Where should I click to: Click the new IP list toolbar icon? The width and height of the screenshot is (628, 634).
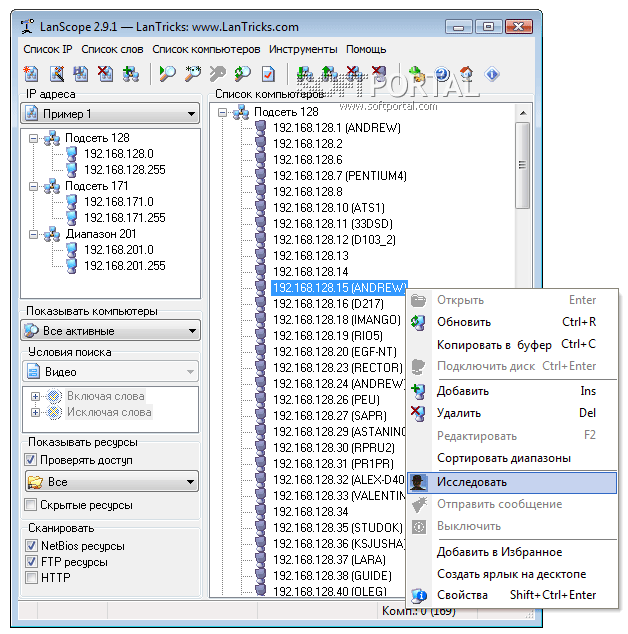tap(31, 74)
